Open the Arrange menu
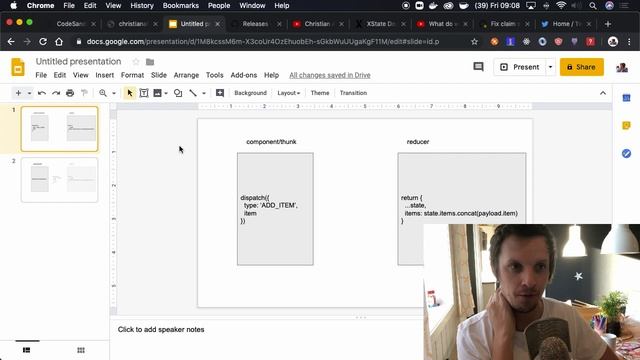This screenshot has width=640, height=360. [x=186, y=75]
